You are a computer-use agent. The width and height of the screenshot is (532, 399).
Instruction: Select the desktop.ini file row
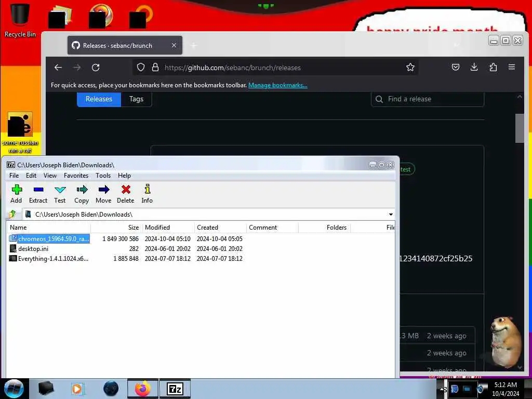(x=29, y=249)
